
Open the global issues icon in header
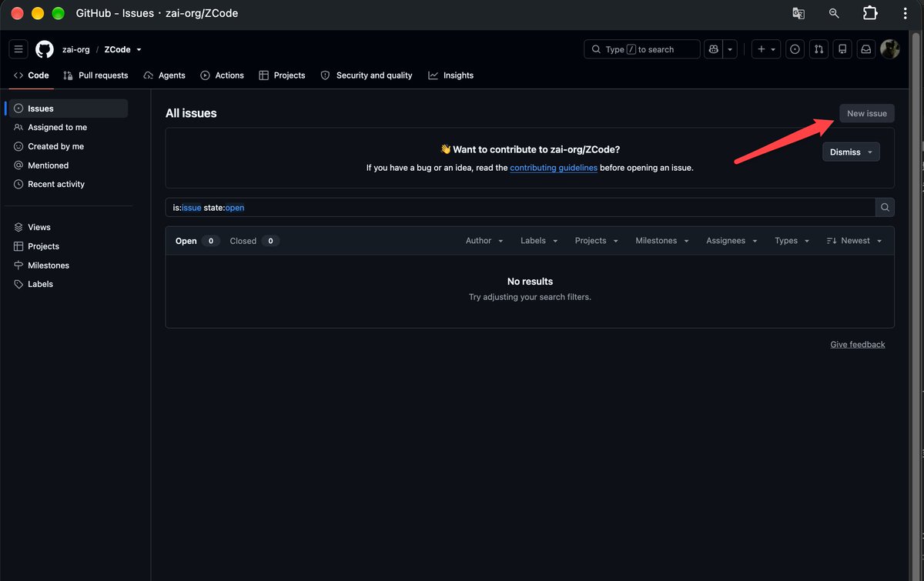795,49
